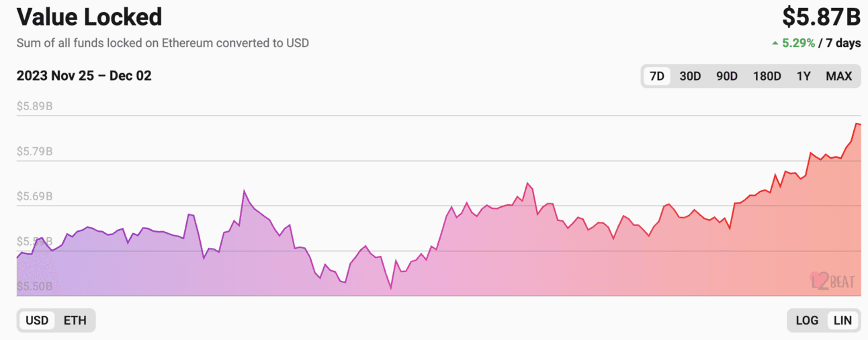The image size is (868, 340).
Task: Switch chart range to 30D
Action: click(690, 76)
